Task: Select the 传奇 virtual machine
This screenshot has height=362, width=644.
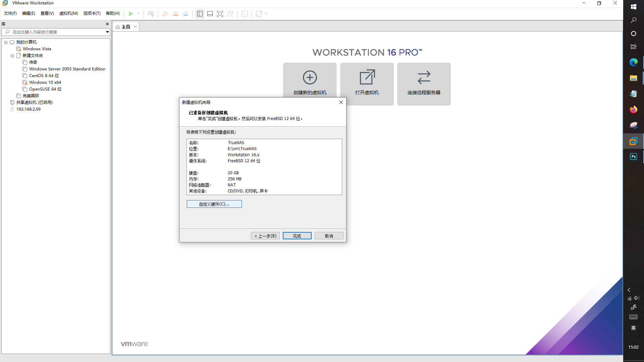Action: pyautogui.click(x=33, y=62)
